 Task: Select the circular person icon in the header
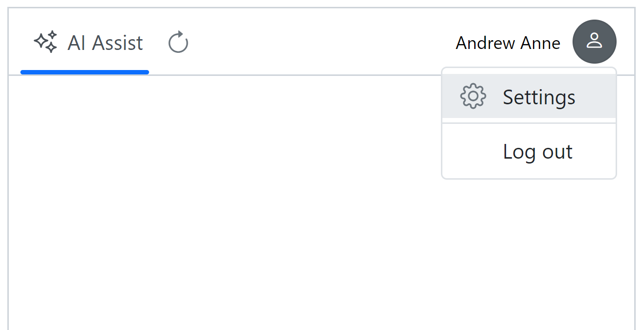[595, 42]
